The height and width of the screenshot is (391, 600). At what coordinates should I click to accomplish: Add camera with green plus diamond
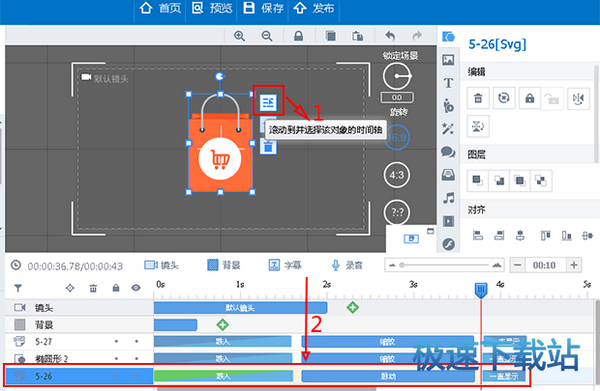click(353, 307)
